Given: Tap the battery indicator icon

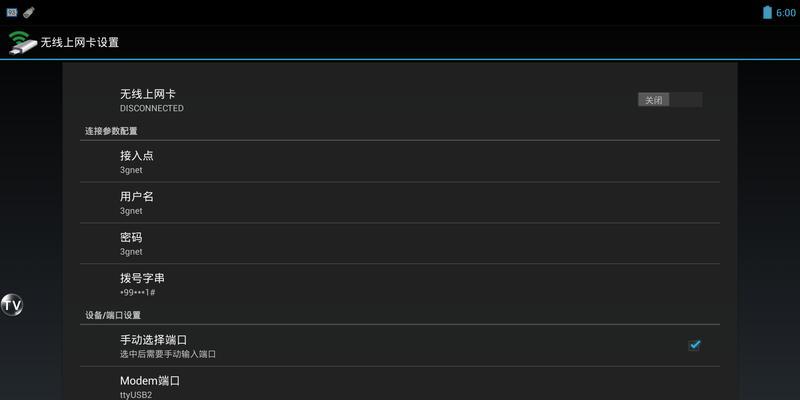Looking at the screenshot, I should [767, 12].
